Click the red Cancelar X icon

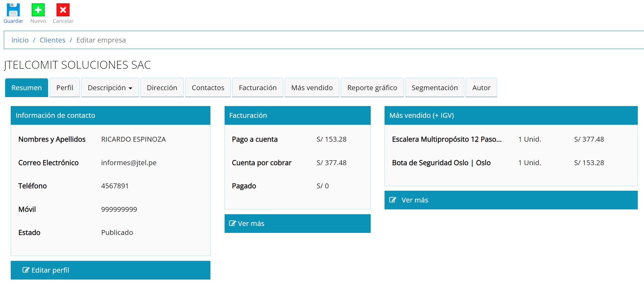(63, 10)
